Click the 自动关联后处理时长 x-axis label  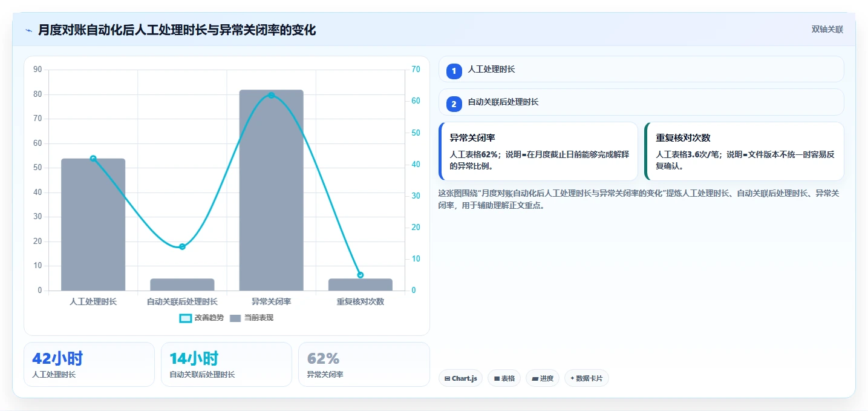click(x=182, y=301)
